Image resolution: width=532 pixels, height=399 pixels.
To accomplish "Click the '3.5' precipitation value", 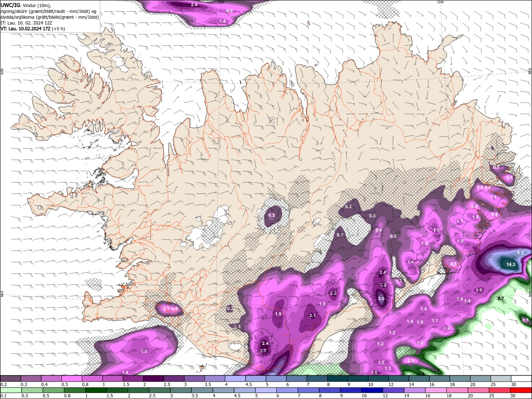I will (381, 298).
